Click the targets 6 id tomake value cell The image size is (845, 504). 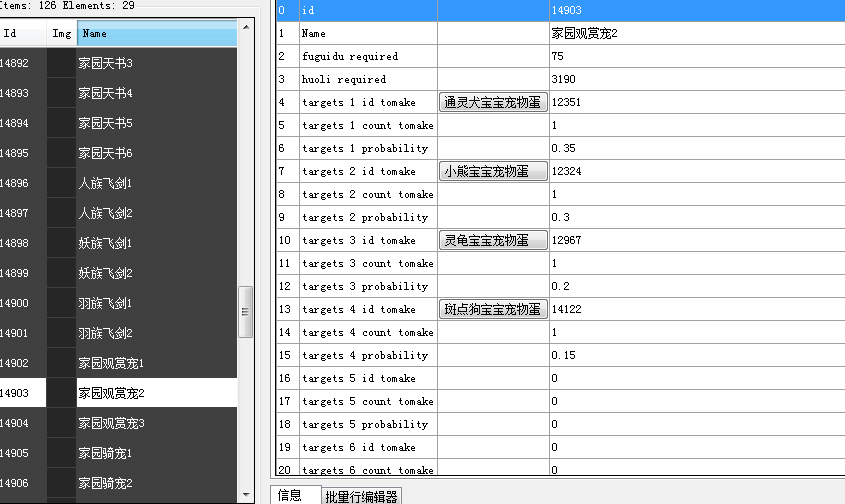(x=697, y=447)
